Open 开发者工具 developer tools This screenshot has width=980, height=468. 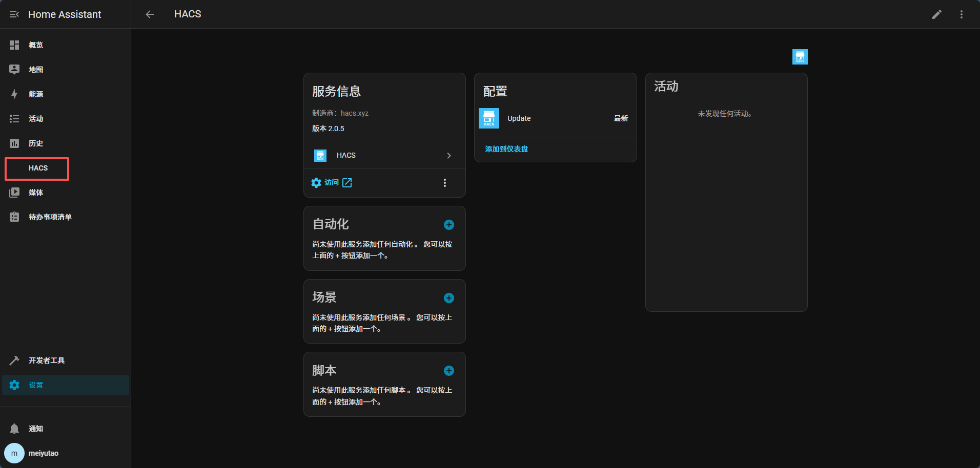(46, 360)
